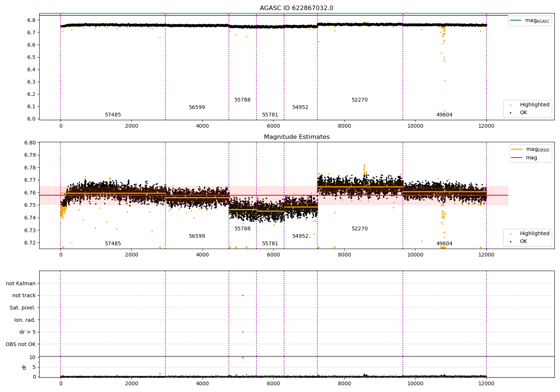The image size is (560, 392).
Task: Click the 6.79 y-axis tick label
Action: click(x=31, y=155)
